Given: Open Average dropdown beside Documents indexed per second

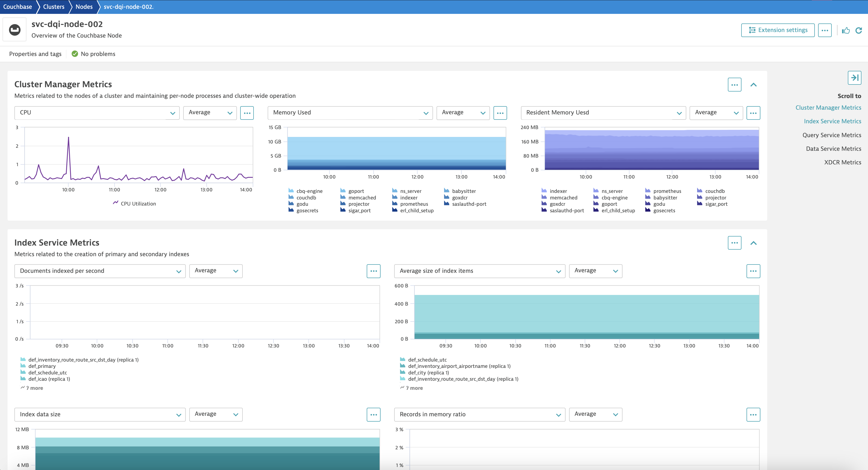Looking at the screenshot, I should (x=216, y=271).
